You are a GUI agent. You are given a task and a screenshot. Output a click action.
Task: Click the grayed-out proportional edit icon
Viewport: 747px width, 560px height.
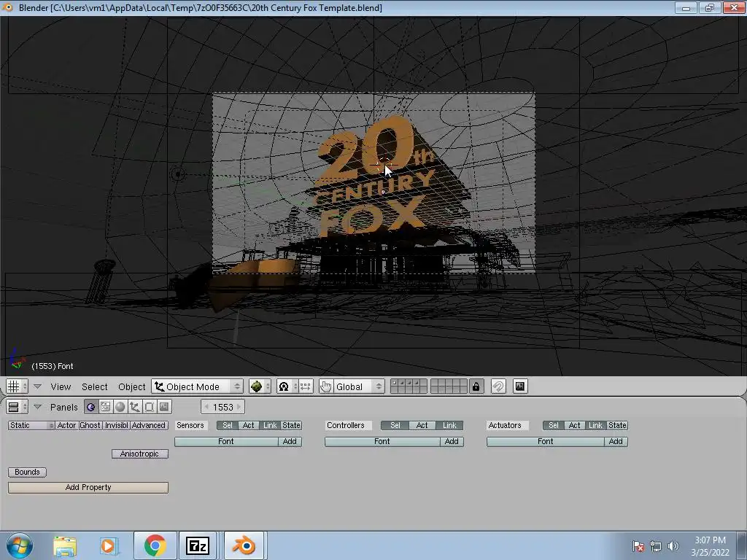click(x=498, y=386)
